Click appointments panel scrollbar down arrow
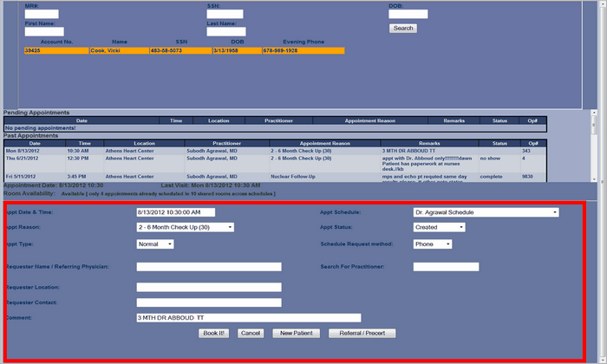607x364 pixels. [x=594, y=179]
